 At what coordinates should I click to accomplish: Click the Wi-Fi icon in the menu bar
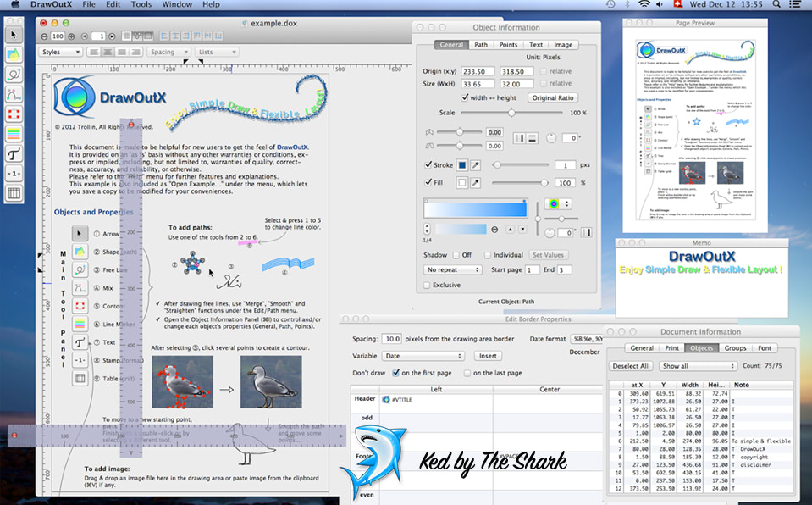click(644, 4)
